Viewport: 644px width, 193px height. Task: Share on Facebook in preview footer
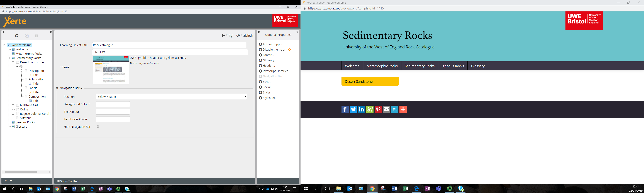click(345, 109)
